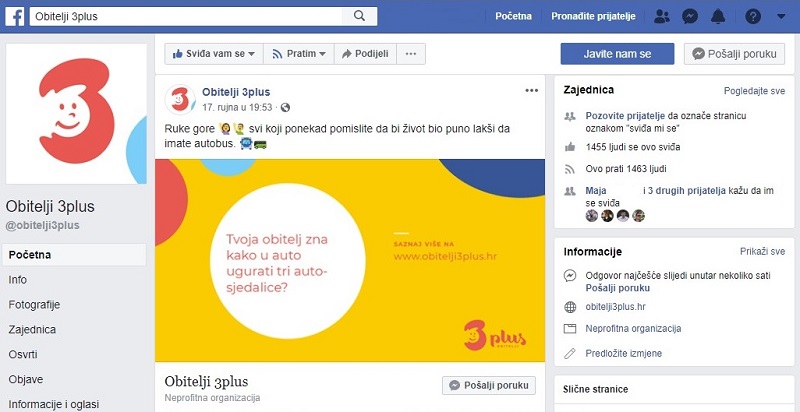Click the 'Javite nam se' button
The image size is (800, 412).
click(617, 54)
